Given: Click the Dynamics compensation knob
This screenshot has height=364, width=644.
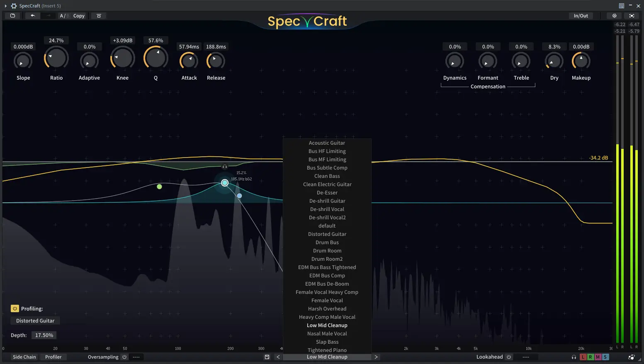Looking at the screenshot, I should click(x=455, y=61).
